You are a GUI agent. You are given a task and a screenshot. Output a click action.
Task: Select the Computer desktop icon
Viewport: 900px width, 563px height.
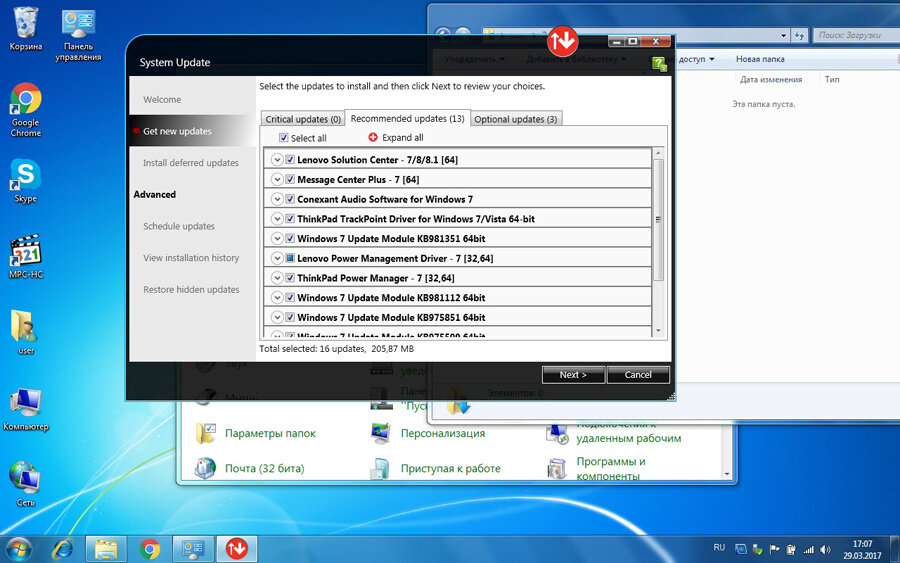26,409
